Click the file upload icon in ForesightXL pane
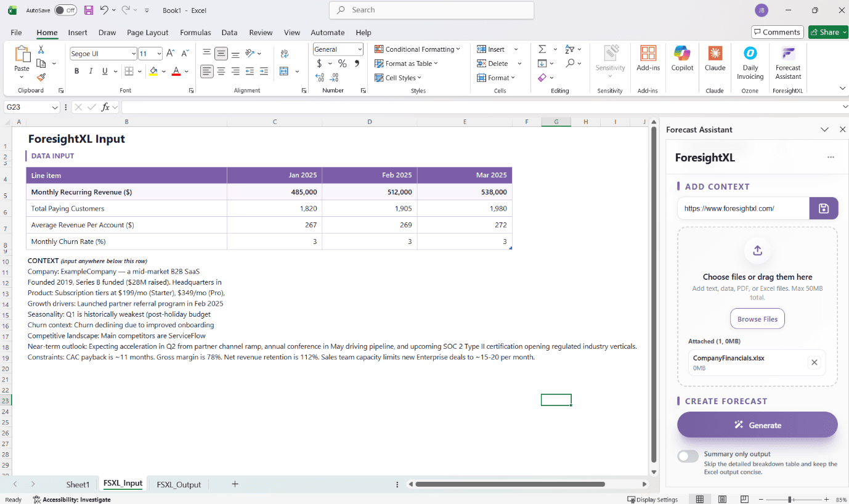849x504 pixels. (x=757, y=251)
